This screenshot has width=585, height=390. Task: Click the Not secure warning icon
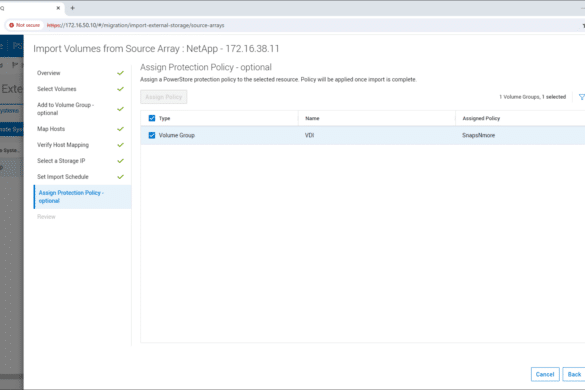12,25
